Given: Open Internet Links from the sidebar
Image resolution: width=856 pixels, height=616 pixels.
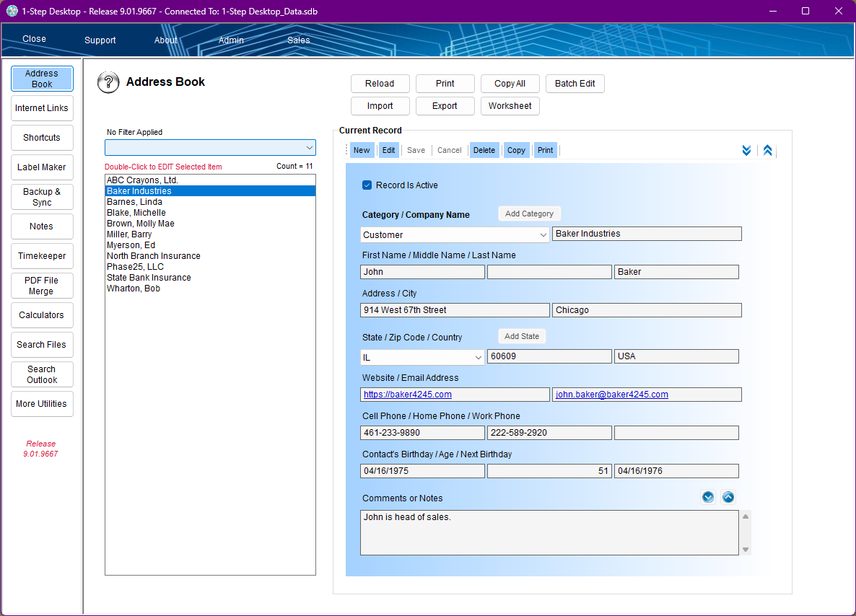Looking at the screenshot, I should tap(42, 108).
